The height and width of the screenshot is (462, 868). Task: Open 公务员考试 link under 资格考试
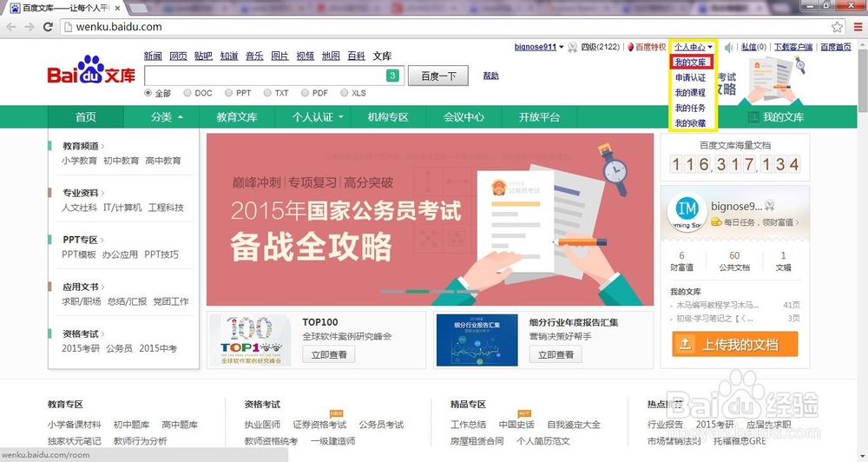point(381,425)
